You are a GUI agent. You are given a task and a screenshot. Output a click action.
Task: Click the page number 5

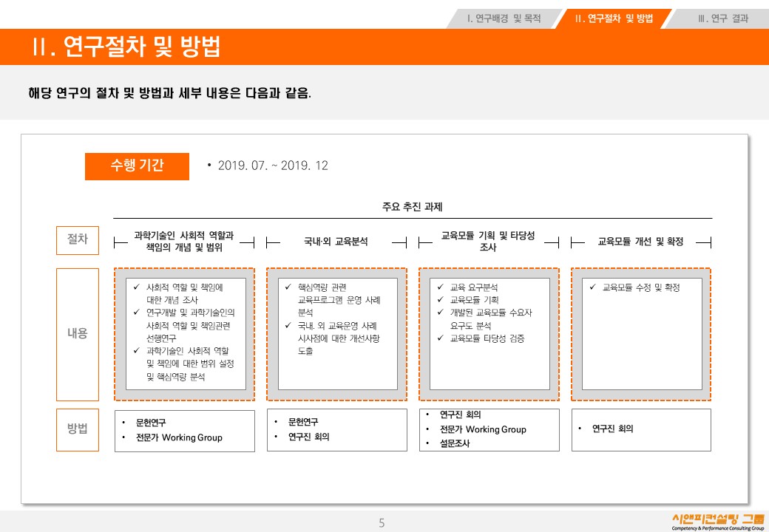382,522
